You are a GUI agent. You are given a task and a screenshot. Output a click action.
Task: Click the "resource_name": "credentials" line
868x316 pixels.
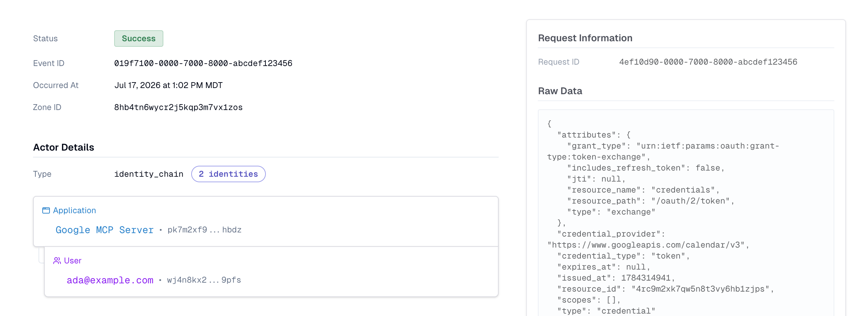tap(643, 190)
